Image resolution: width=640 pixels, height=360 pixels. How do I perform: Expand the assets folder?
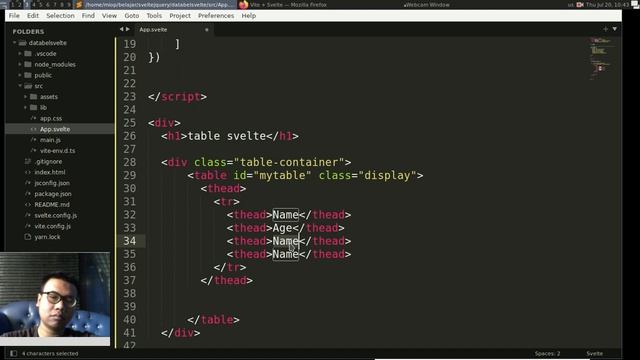point(26,97)
